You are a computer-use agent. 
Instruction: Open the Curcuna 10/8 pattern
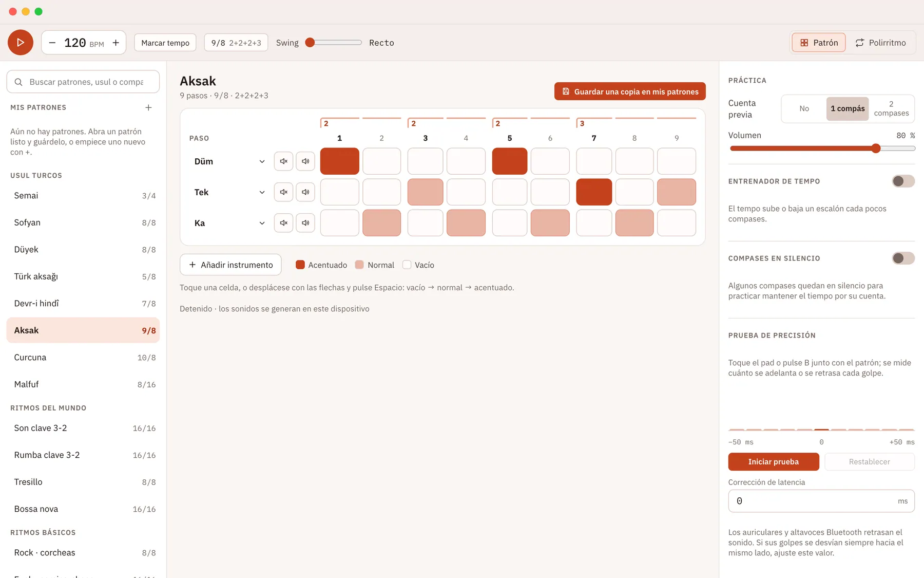83,358
